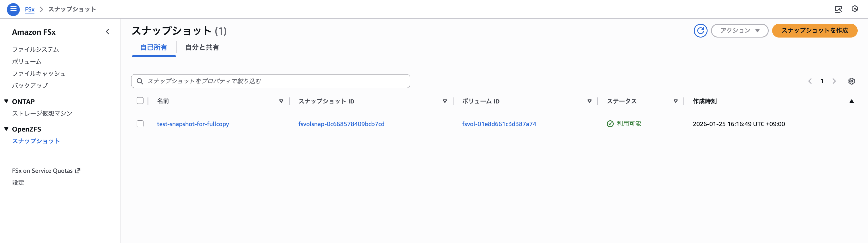Click スナップショットを作成 button
The height and width of the screenshot is (243, 868).
814,31
